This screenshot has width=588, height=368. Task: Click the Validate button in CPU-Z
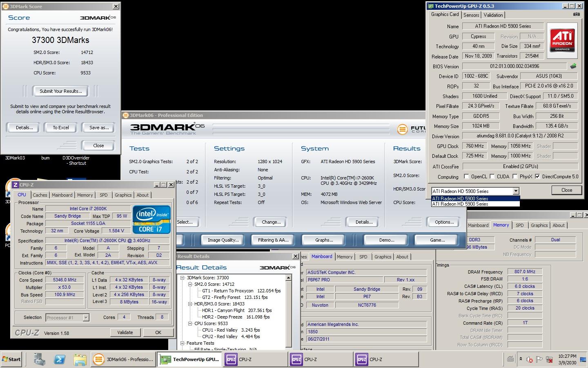[x=125, y=332]
